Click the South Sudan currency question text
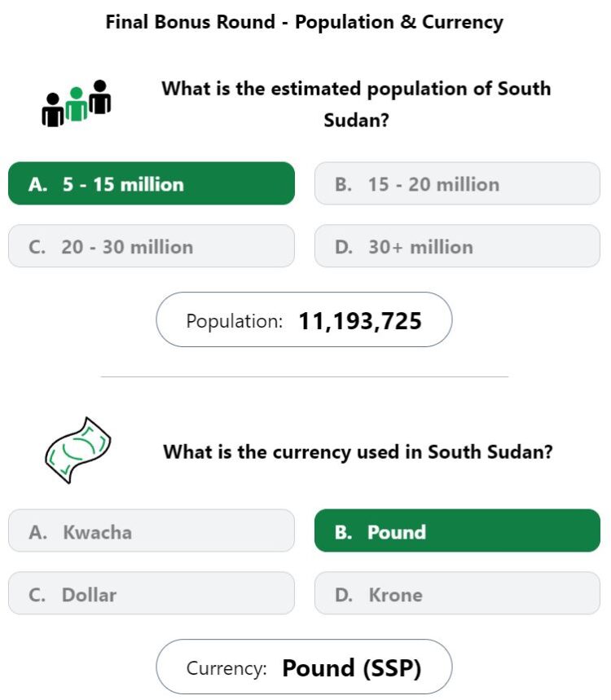The height and width of the screenshot is (700, 611). tap(358, 451)
